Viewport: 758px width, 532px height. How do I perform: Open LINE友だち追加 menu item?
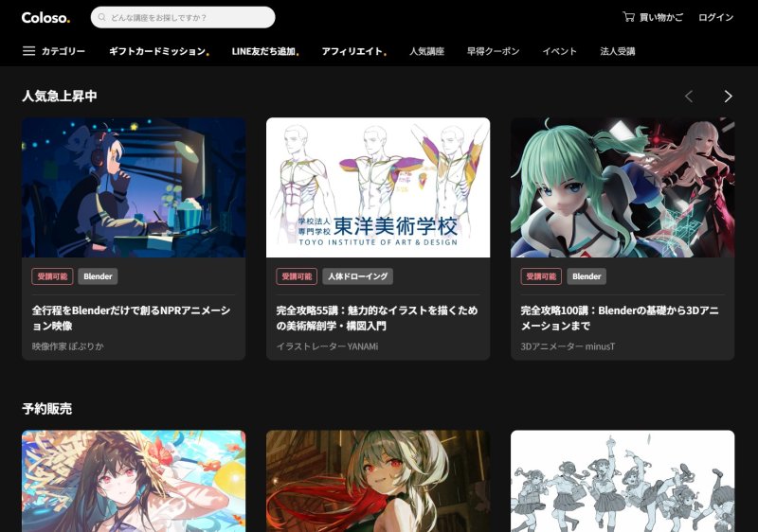pyautogui.click(x=263, y=51)
